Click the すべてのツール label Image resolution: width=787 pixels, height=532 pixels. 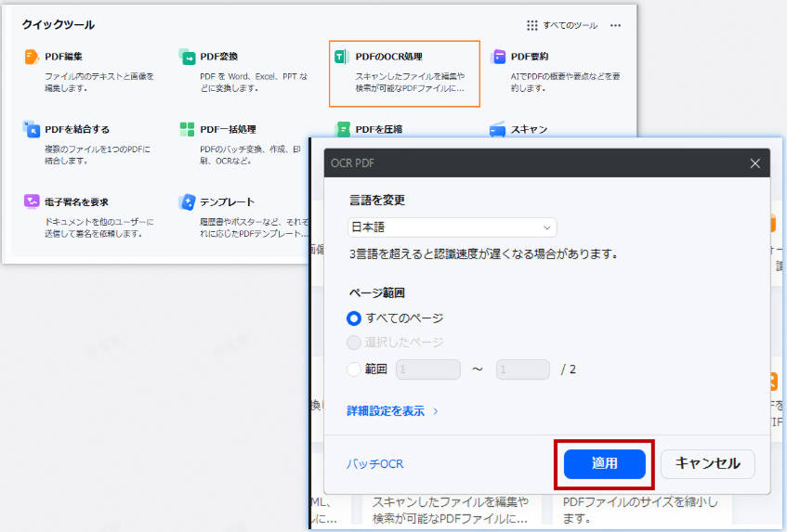click(x=571, y=25)
